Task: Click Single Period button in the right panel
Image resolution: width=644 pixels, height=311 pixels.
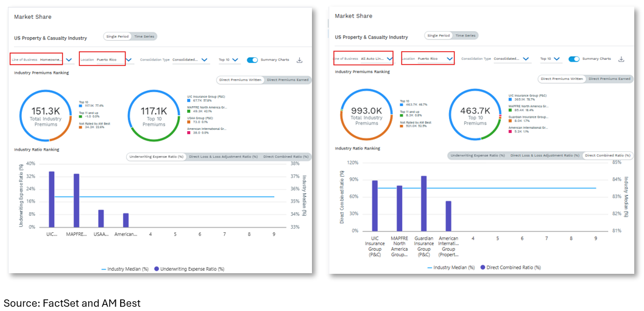Action: tap(439, 35)
